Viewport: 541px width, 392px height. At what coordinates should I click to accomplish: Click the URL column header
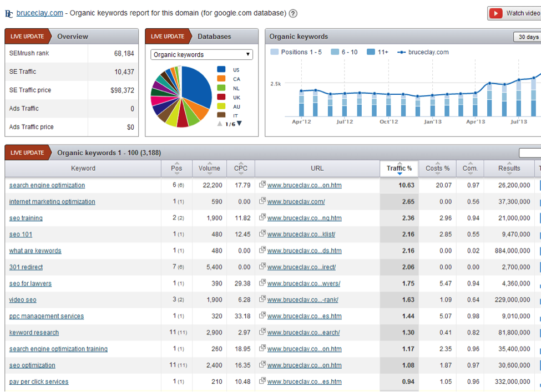point(317,169)
